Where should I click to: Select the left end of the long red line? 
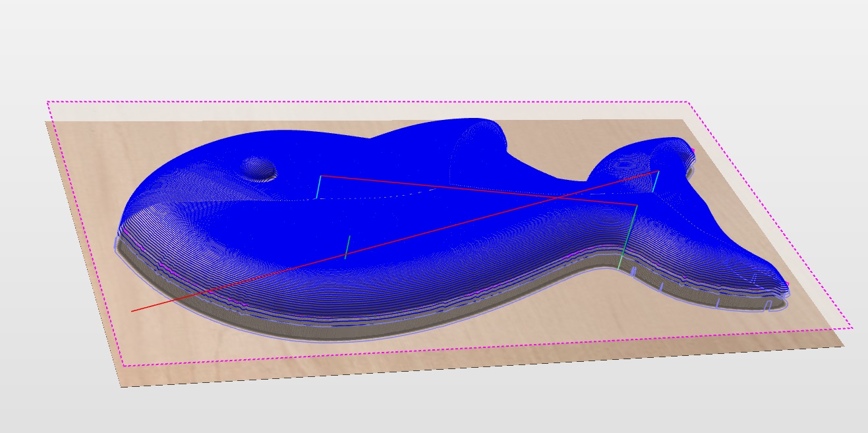[x=132, y=310]
